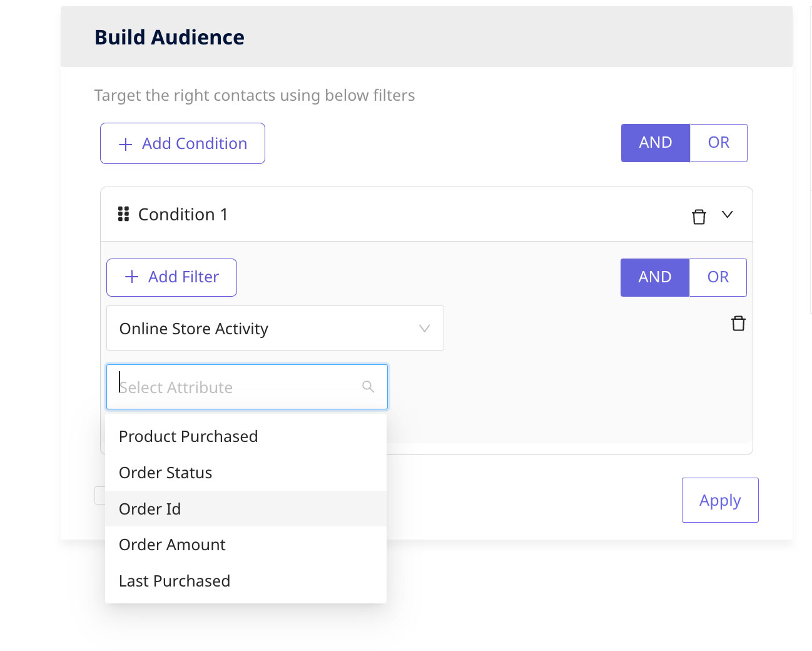Viewport: 812px width, 651px height.
Task: Choose the Product Purchased attribute
Action: pyautogui.click(x=246, y=436)
